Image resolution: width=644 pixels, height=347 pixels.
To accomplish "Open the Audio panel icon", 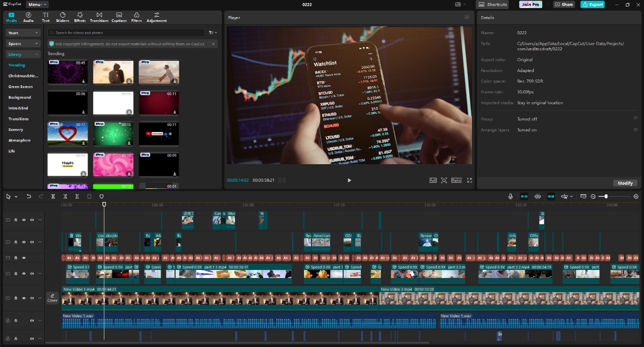I will (28, 17).
